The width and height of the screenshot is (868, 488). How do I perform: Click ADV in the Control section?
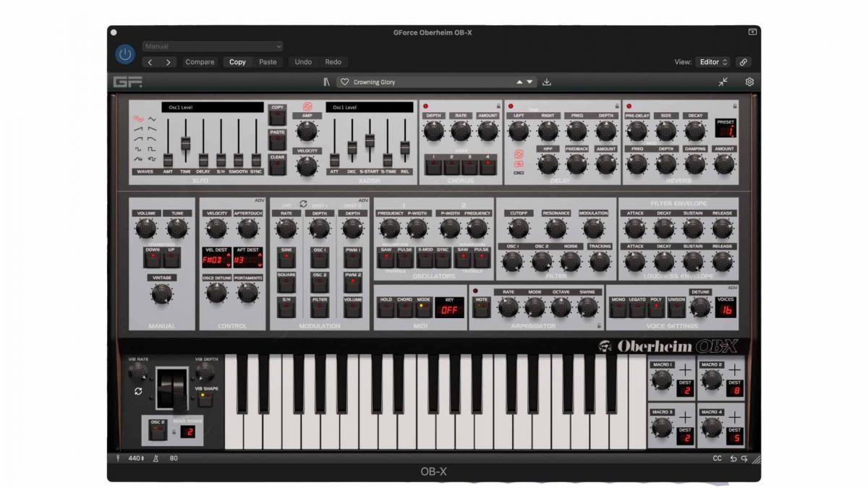pyautogui.click(x=259, y=200)
